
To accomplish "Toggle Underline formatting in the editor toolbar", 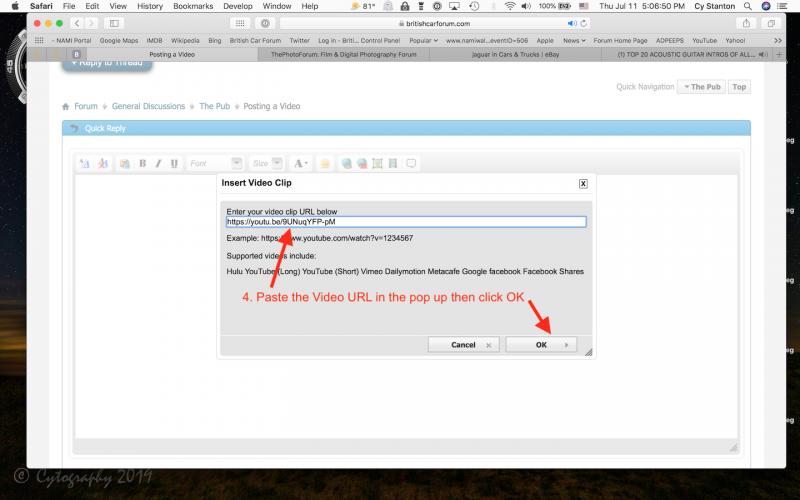I will tap(174, 163).
